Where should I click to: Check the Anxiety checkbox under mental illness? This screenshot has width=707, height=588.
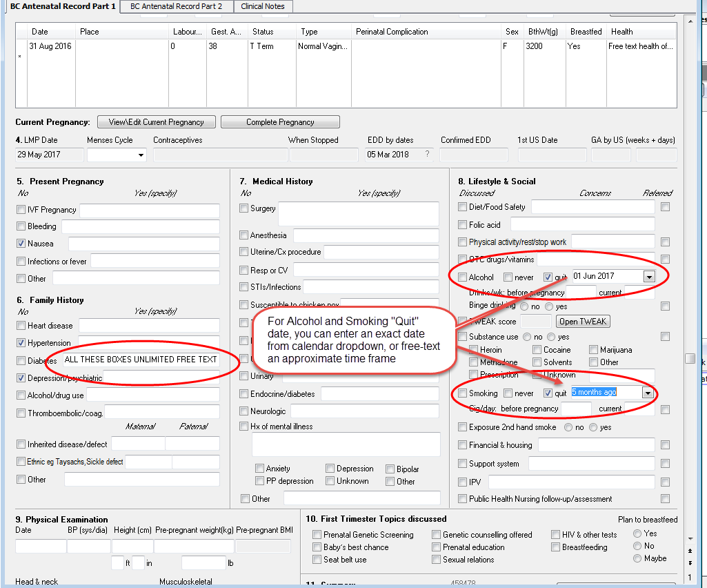261,469
